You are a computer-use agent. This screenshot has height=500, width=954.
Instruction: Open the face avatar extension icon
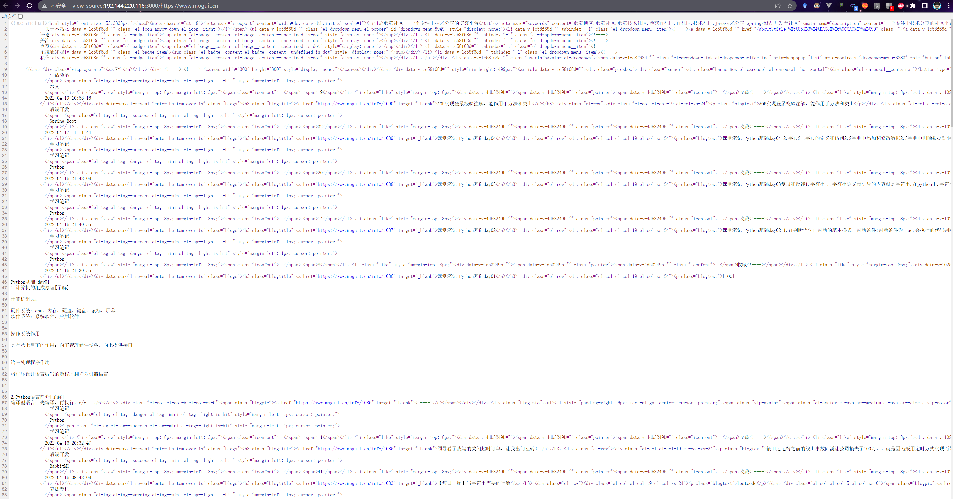816,5
